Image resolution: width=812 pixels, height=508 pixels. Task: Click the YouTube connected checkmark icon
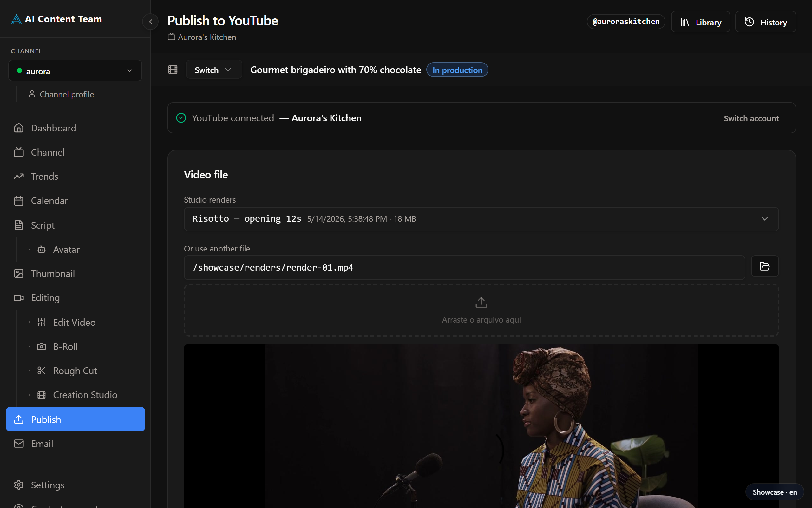(x=181, y=118)
